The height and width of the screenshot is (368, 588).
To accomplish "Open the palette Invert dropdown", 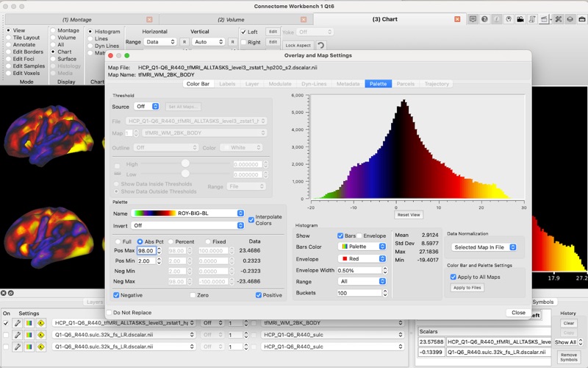I will [188, 225].
